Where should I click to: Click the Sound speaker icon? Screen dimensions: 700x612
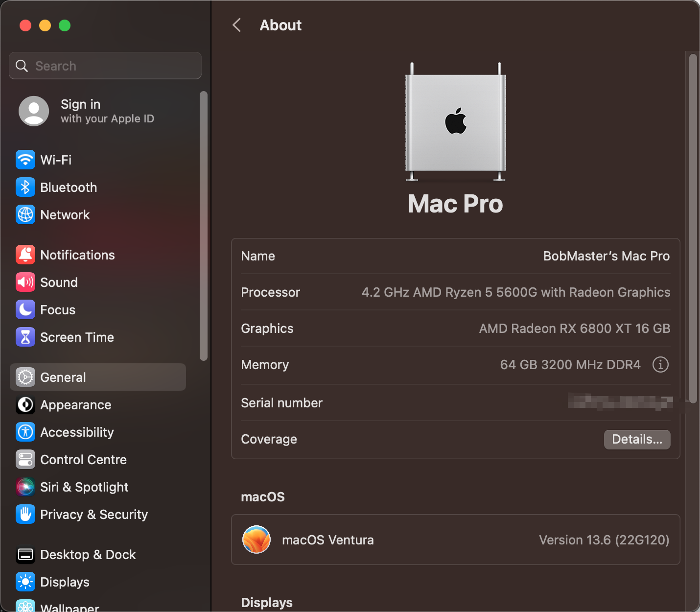25,282
